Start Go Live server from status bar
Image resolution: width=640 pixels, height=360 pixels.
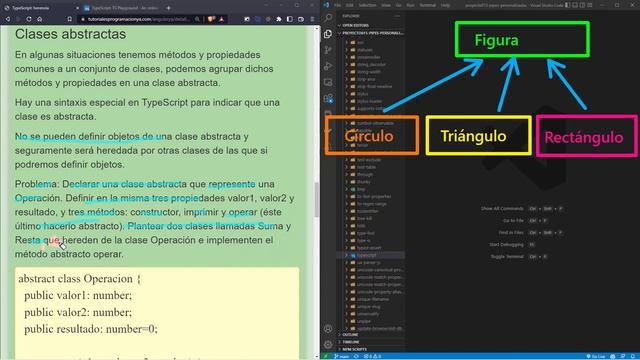coord(596,356)
